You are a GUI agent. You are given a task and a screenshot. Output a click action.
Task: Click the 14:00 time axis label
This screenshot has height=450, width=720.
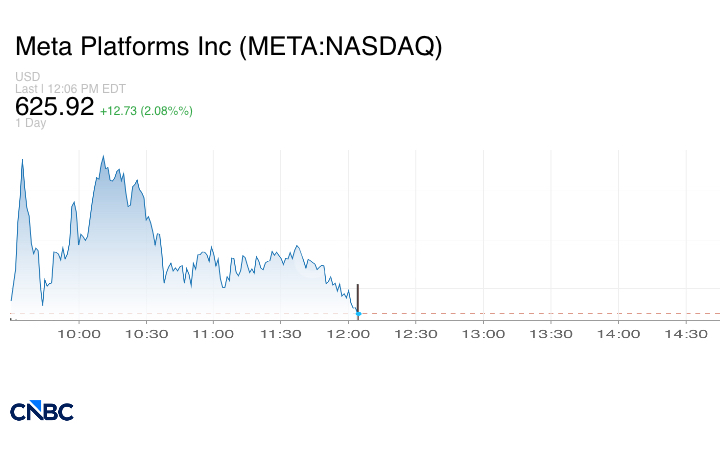618,334
